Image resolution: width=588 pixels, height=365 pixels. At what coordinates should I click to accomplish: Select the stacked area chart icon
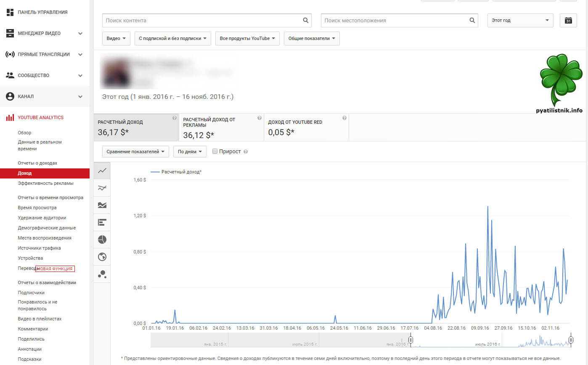[x=102, y=205]
